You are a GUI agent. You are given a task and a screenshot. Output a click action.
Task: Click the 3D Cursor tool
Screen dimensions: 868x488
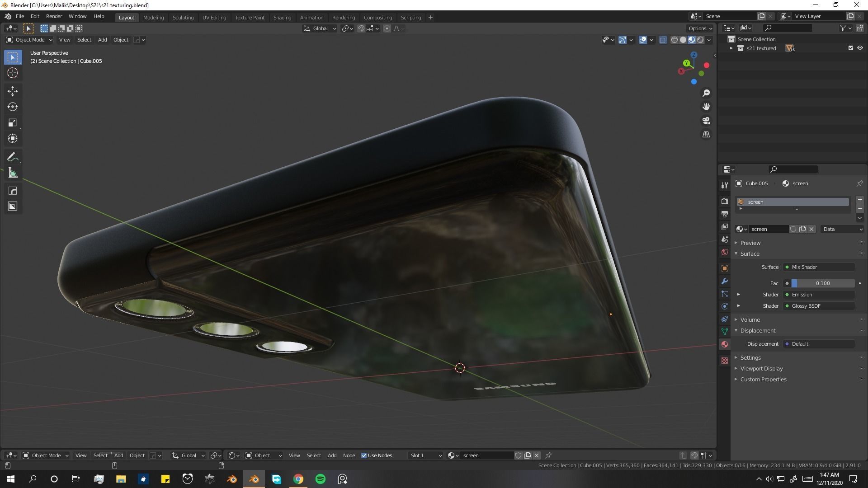[x=13, y=73]
